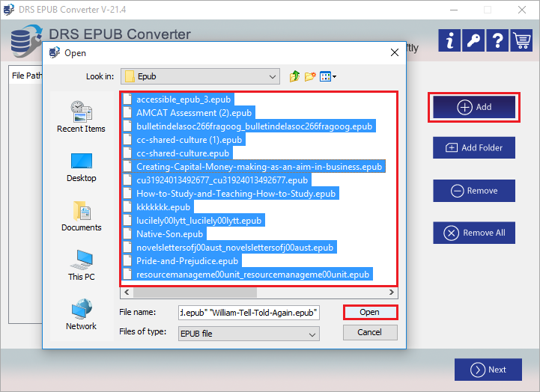Image resolution: width=540 pixels, height=392 pixels.
Task: Click the Remove button
Action: coord(474,191)
